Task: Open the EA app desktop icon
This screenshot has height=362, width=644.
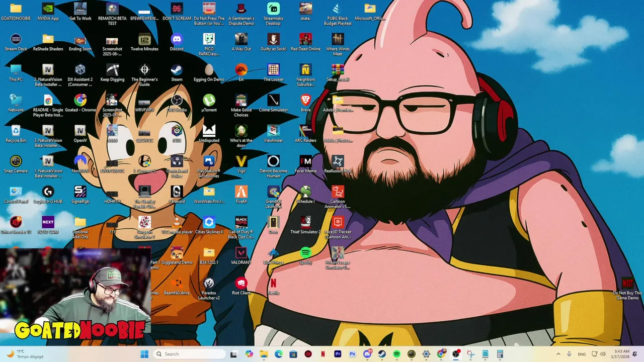Action: (x=241, y=73)
